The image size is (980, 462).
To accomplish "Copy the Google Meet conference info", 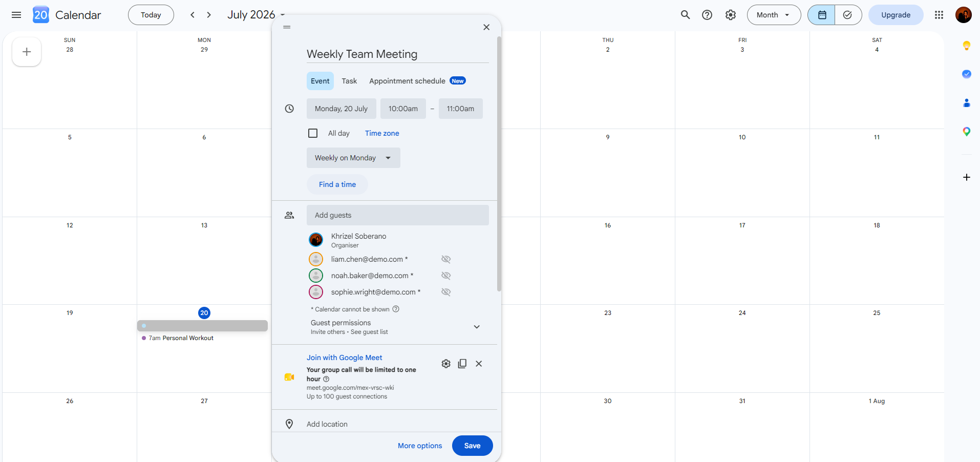I will [x=462, y=364].
